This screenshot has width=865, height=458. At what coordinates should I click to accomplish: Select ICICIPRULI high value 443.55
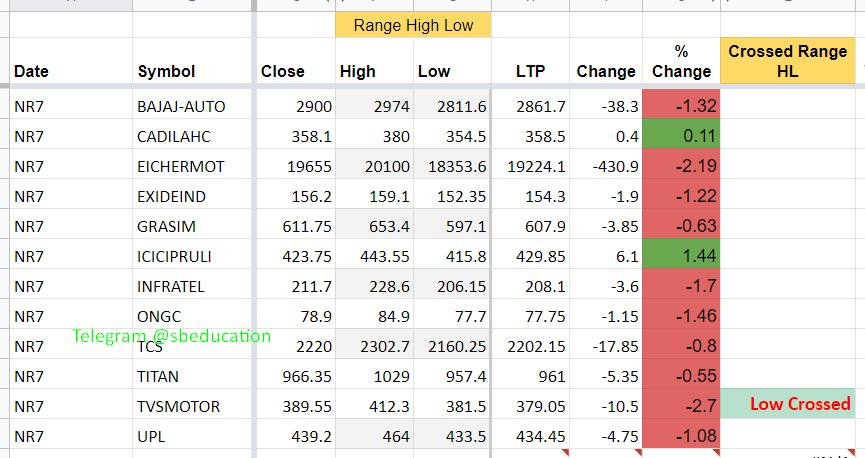(375, 255)
